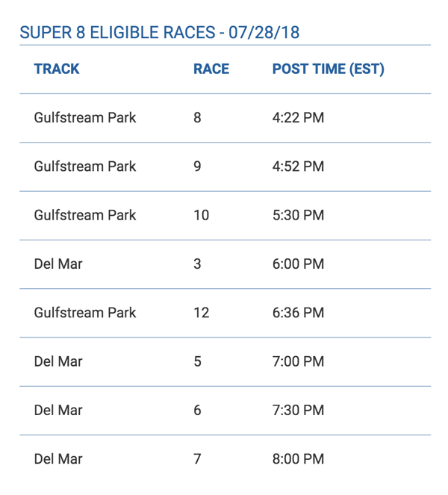Image resolution: width=448 pixels, height=495 pixels.
Task: Click Gulfstream Park in the race 8 row
Action: pos(85,118)
